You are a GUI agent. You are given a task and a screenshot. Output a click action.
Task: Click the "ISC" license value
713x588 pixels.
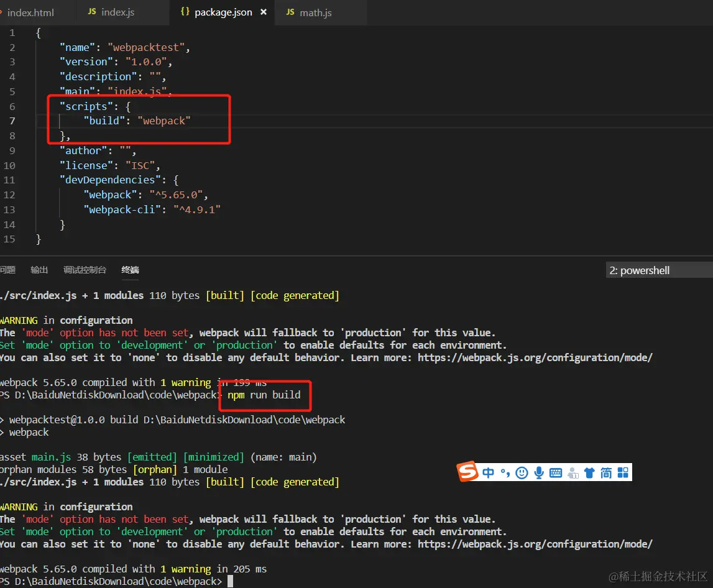140,165
